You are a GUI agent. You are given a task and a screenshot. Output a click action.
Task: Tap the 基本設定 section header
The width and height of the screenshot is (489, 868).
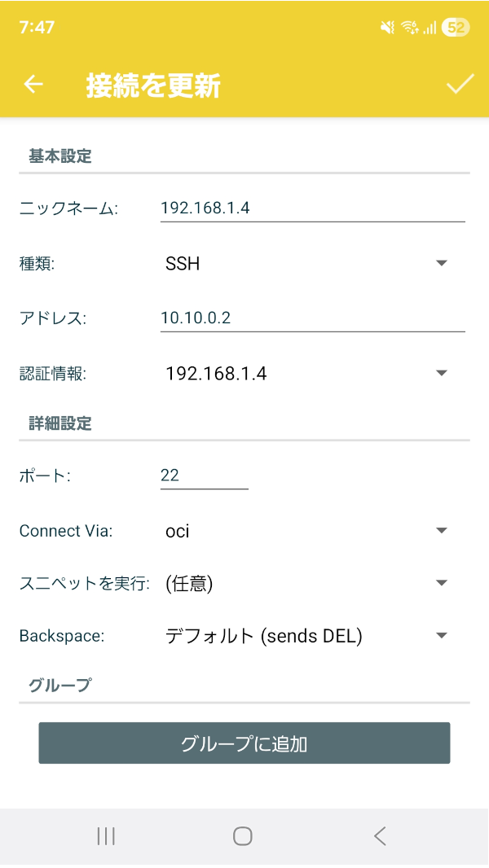point(60,156)
